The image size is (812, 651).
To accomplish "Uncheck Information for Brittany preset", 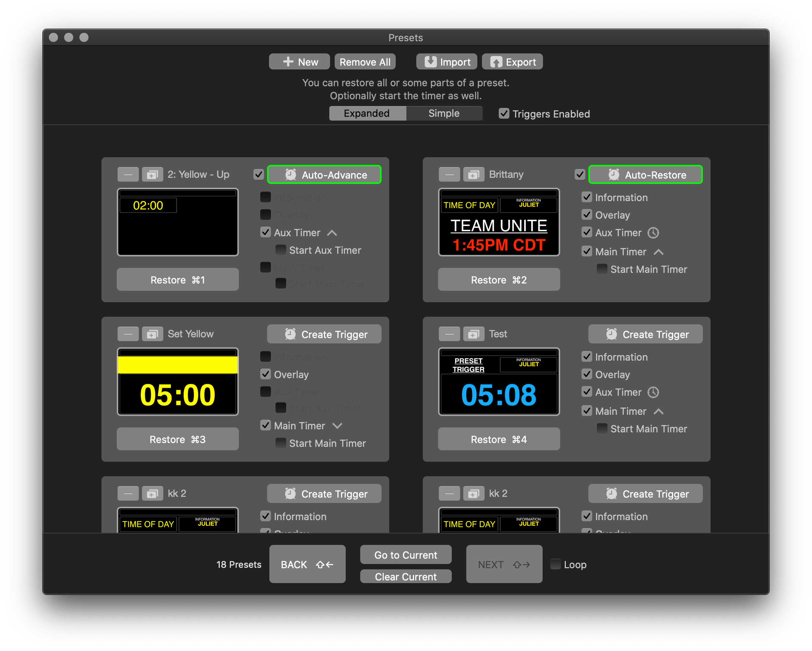I will (x=587, y=197).
